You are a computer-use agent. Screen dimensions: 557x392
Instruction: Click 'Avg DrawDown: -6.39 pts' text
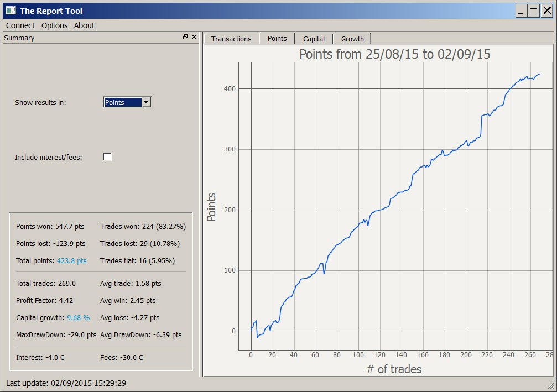pyautogui.click(x=140, y=335)
